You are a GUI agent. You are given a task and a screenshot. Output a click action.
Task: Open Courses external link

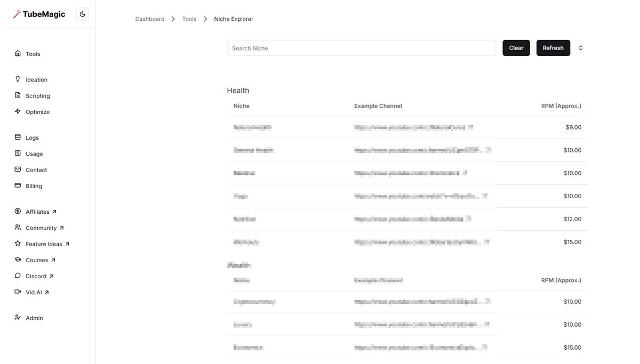(41, 260)
